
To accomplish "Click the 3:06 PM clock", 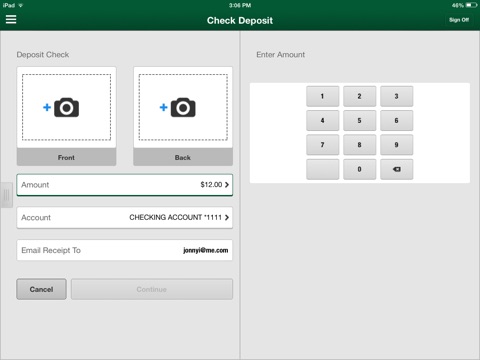I will pos(240,5).
